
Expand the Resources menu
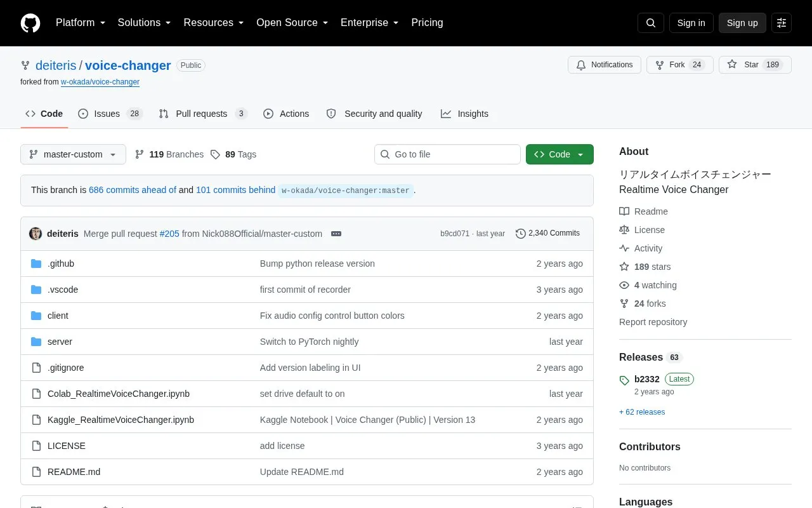pyautogui.click(x=214, y=23)
